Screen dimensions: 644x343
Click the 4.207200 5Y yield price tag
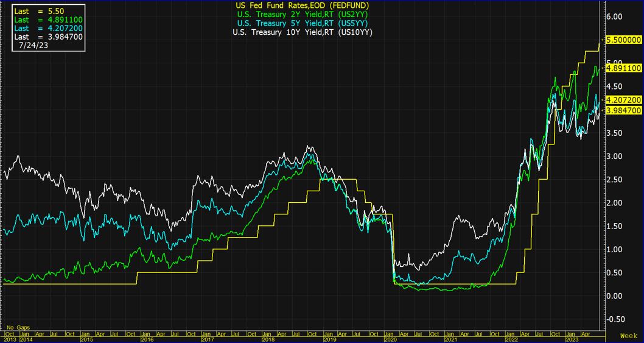[x=623, y=99]
